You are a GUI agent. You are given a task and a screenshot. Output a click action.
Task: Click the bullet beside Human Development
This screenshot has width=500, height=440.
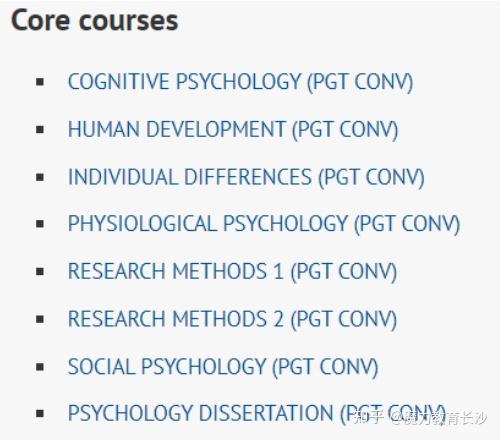tap(40, 129)
